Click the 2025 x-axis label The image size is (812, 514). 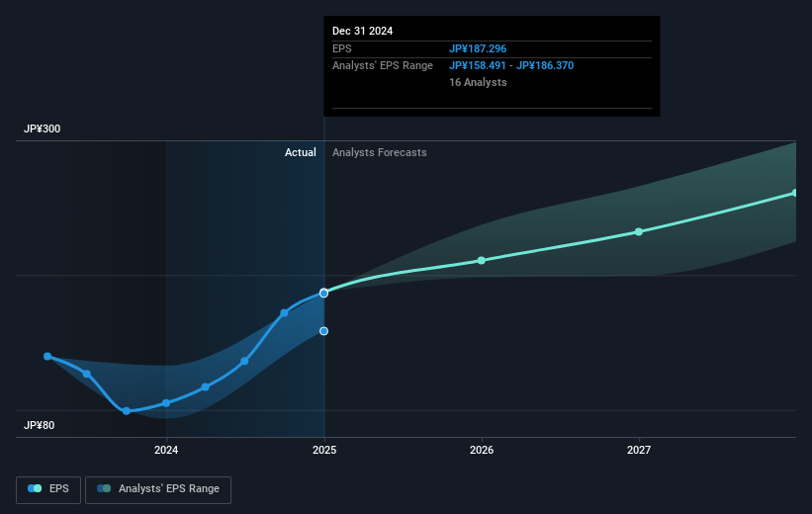click(324, 450)
